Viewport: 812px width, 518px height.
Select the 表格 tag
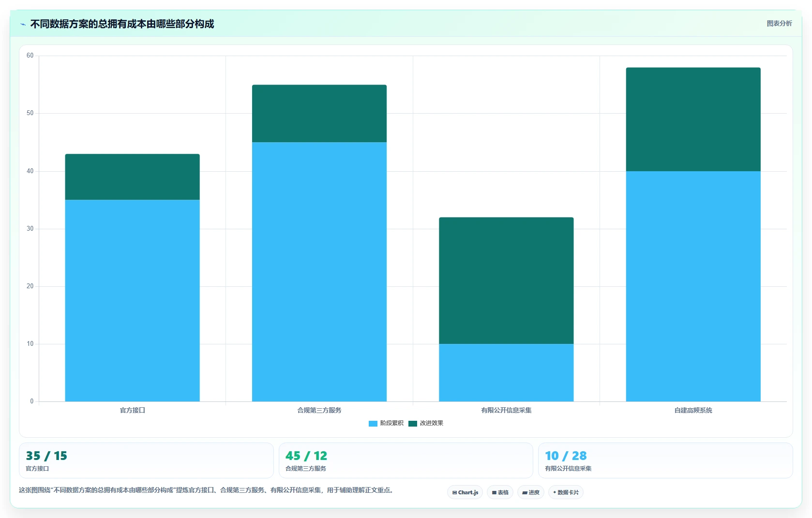click(500, 492)
